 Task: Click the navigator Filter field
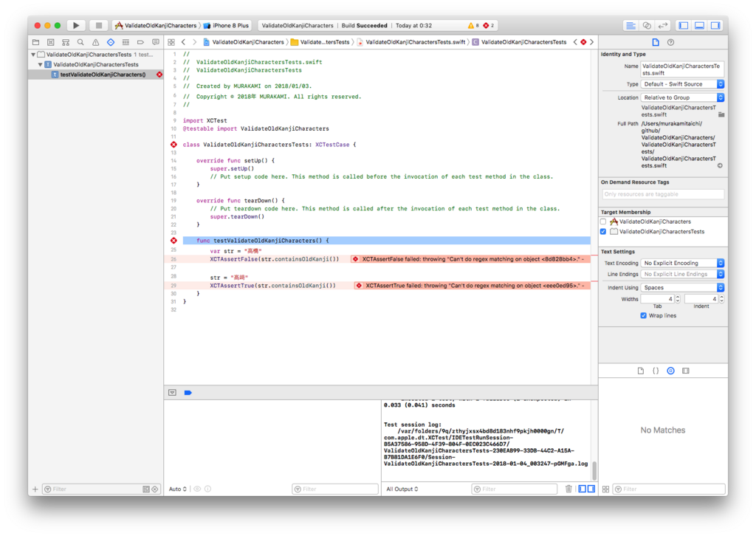[x=101, y=489]
